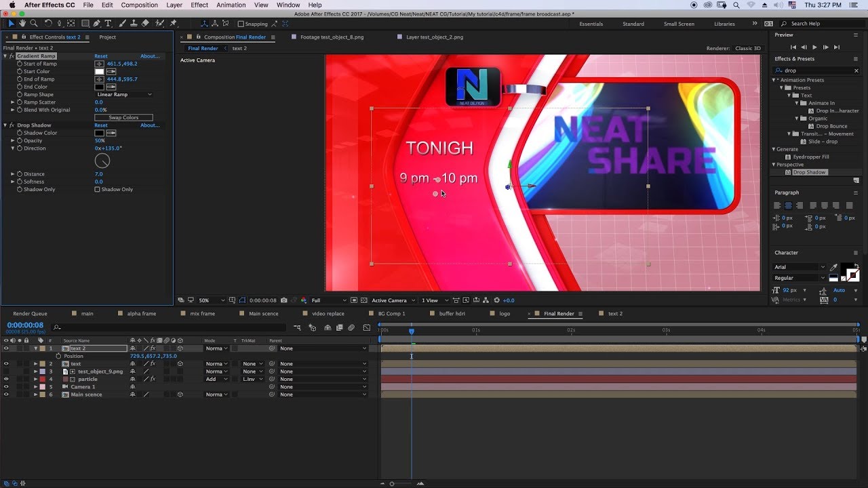Image resolution: width=868 pixels, height=488 pixels.
Task: Select the Essentials workspace
Action: [591, 24]
